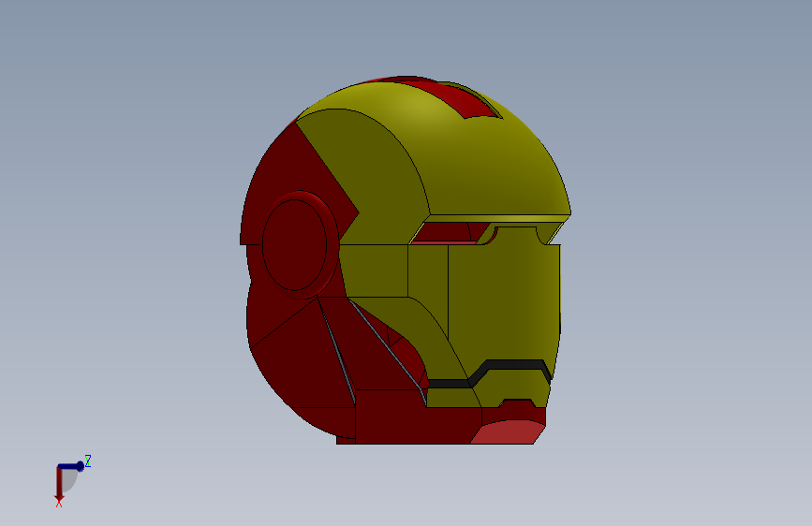Image resolution: width=812 pixels, height=526 pixels.
Task: Select the black mouth slit on the faceplate
Action: pyautogui.click(x=490, y=373)
